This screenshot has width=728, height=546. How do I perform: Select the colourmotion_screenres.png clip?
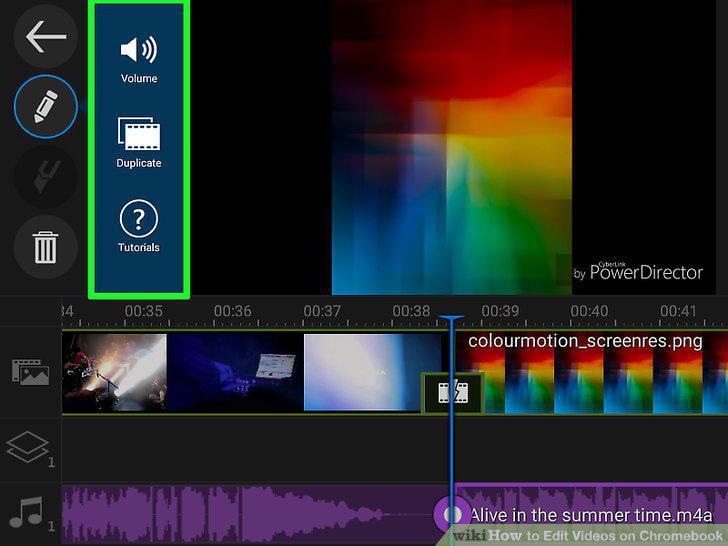591,372
